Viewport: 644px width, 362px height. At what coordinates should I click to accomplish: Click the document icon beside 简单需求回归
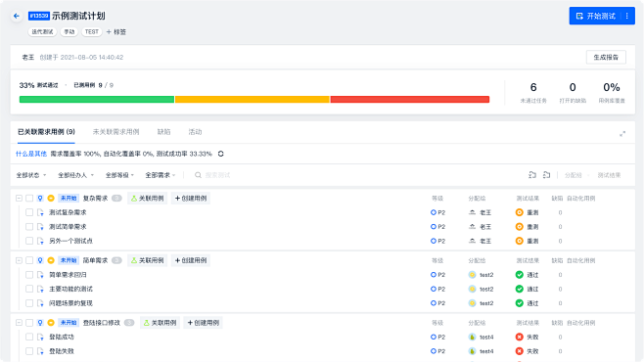click(40, 275)
